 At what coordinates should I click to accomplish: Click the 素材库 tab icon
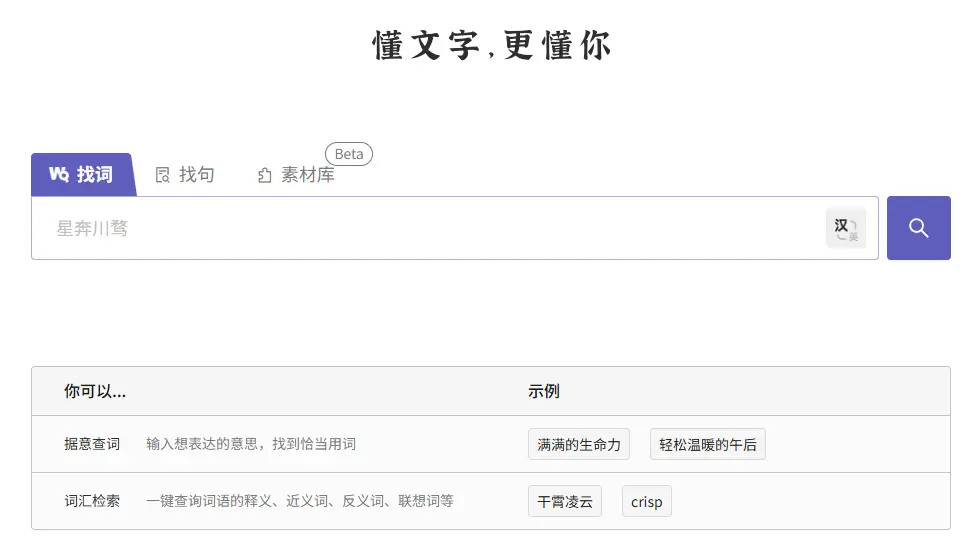265,175
